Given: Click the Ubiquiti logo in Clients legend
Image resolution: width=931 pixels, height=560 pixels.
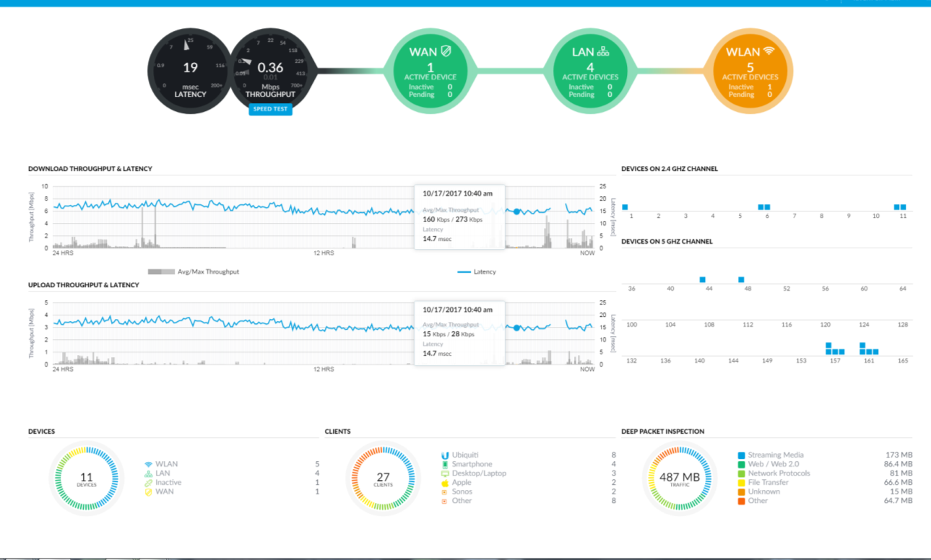Looking at the screenshot, I should click(444, 455).
